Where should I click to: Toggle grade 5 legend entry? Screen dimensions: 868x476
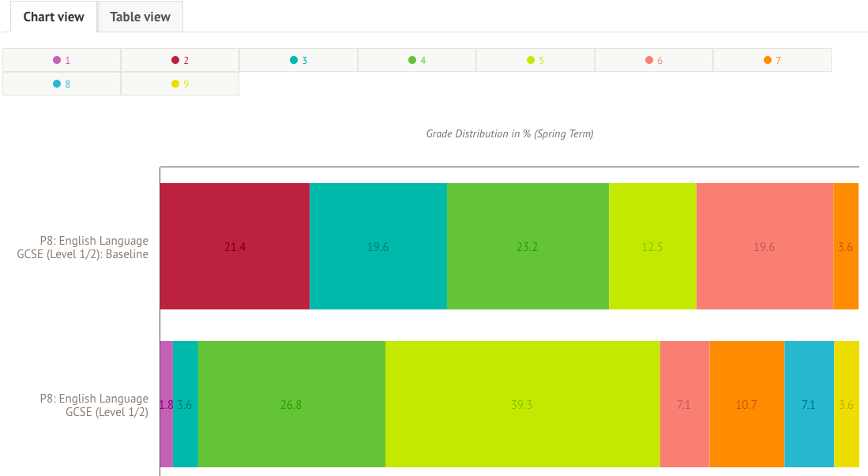(535, 60)
